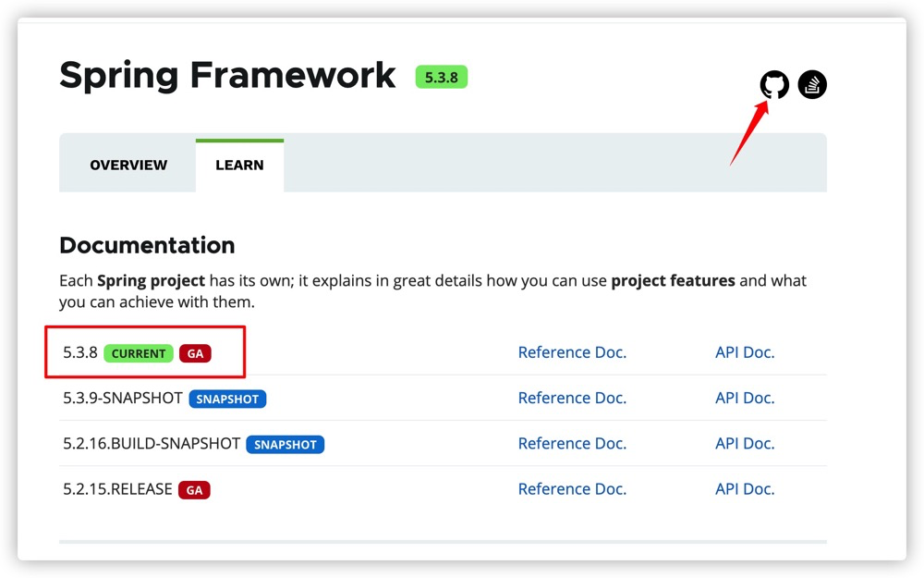Click the GA badge beside 5.3.8
Viewport: 924px width, 578px height.
coord(195,353)
